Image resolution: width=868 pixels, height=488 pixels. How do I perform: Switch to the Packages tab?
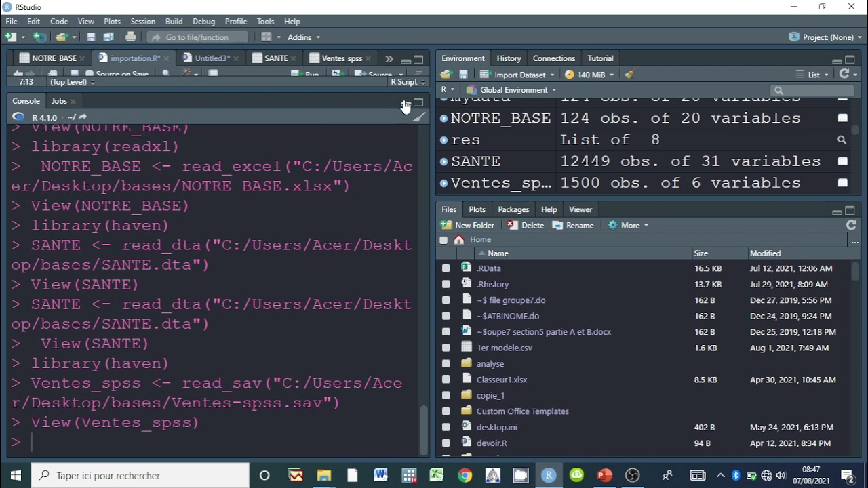(513, 209)
